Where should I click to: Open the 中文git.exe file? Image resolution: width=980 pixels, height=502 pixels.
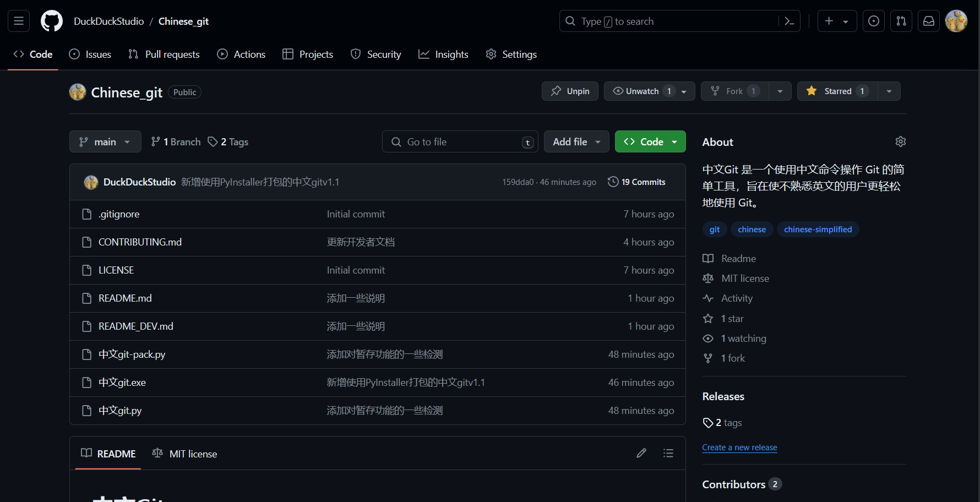coord(122,383)
